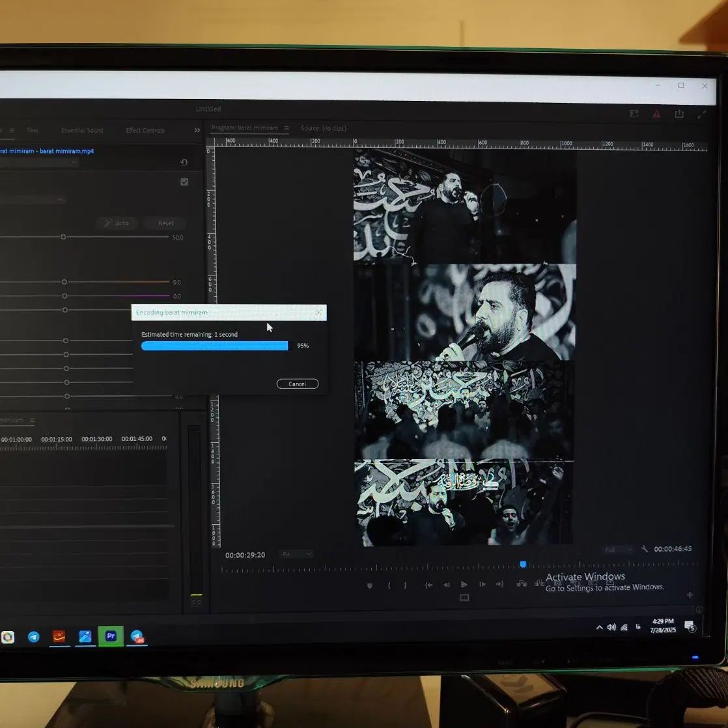Open Program monitor wrench settings
This screenshot has height=728, width=728.
(x=645, y=549)
